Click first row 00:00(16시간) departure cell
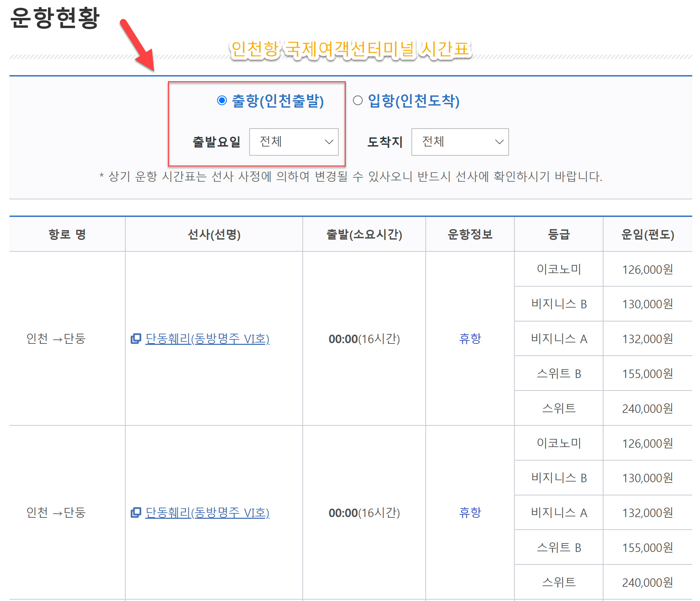Viewport: 700px width, 601px height. [x=364, y=339]
